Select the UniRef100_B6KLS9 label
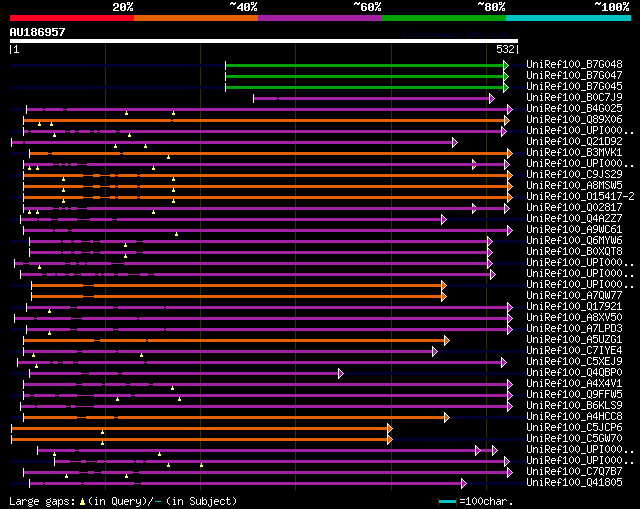 coord(574,405)
